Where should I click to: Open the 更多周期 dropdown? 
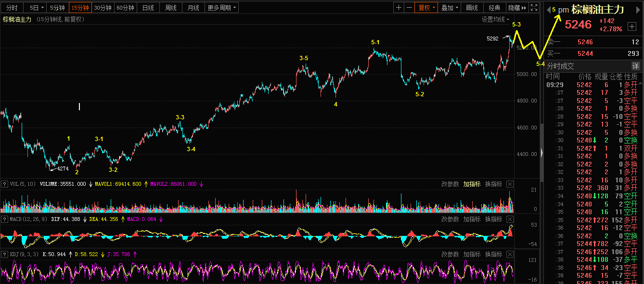point(221,8)
